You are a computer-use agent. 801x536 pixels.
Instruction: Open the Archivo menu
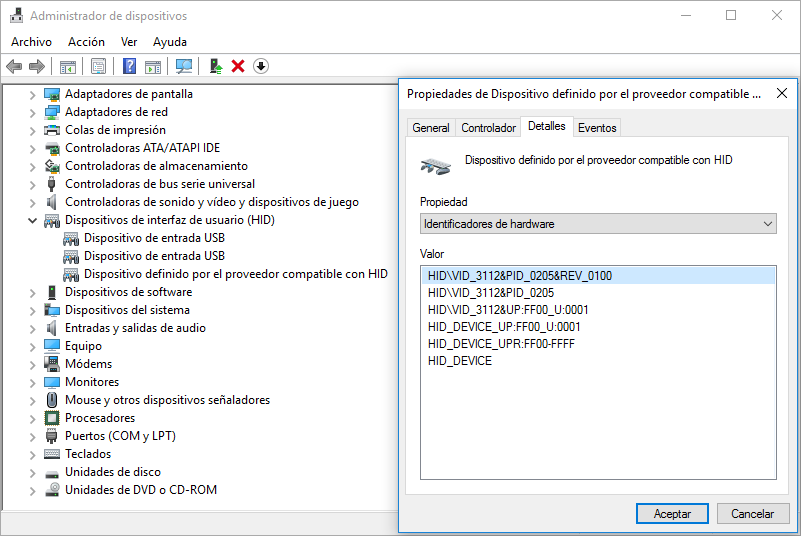[x=32, y=42]
